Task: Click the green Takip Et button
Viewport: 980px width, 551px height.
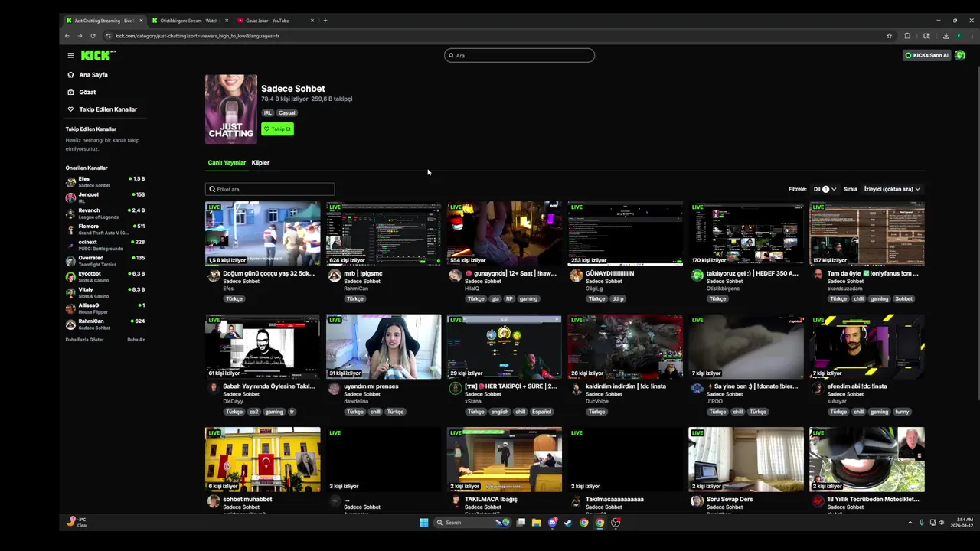Action: click(x=277, y=129)
